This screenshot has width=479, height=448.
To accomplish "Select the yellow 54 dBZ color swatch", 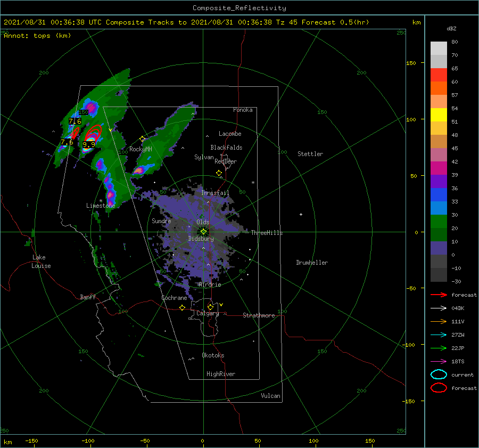I will click(439, 115).
